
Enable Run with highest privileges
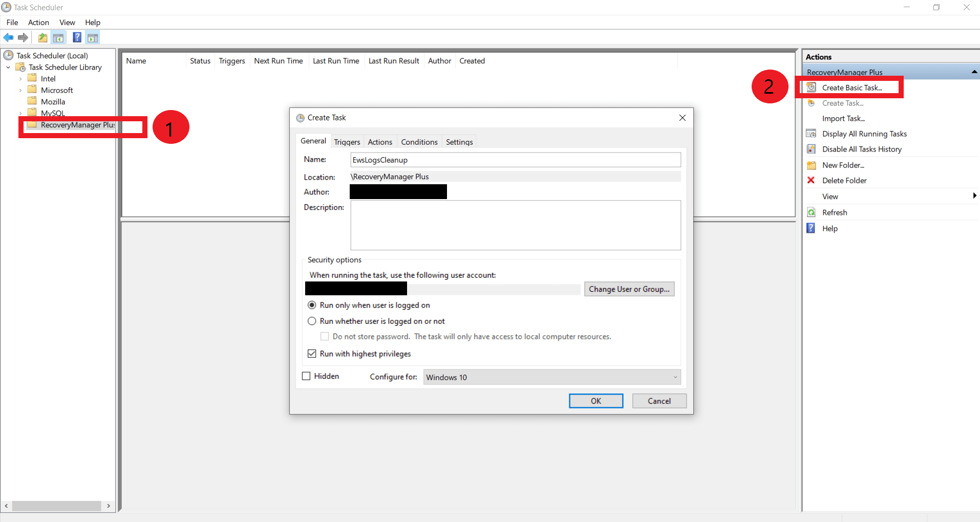312,354
